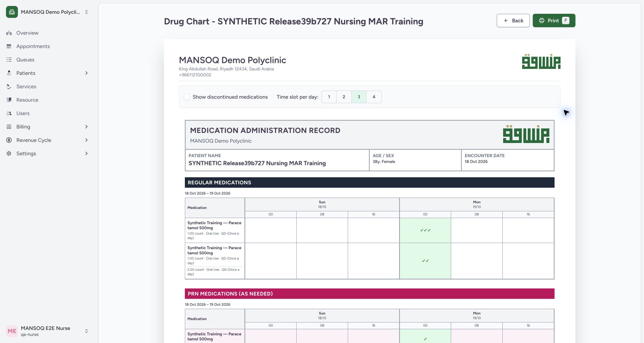Click the Patients person icon

click(9, 73)
